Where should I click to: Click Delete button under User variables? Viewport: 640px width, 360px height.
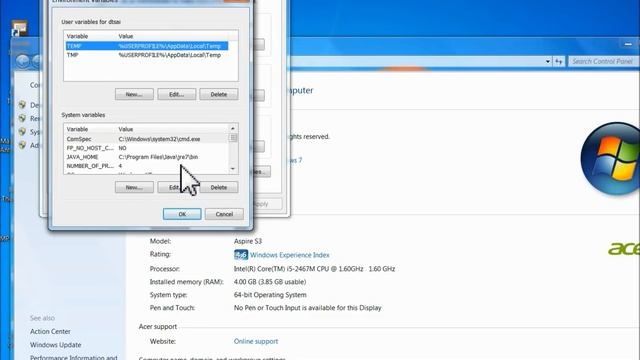[219, 94]
